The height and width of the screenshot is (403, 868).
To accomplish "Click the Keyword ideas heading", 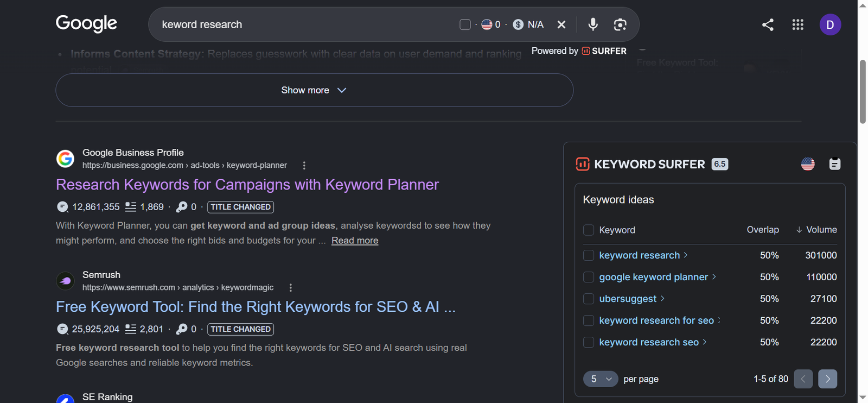I will coord(618,200).
